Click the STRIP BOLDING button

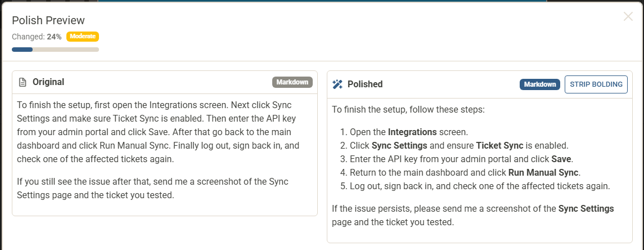click(596, 84)
